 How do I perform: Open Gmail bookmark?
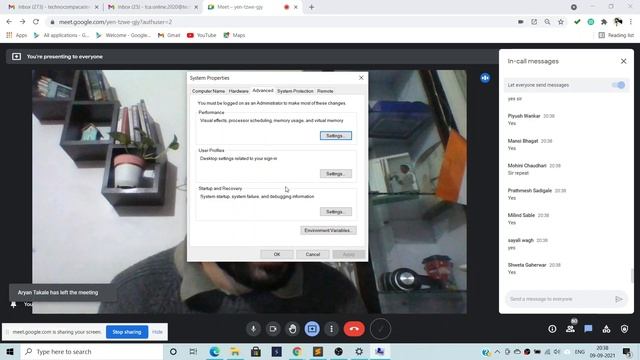[x=169, y=35]
